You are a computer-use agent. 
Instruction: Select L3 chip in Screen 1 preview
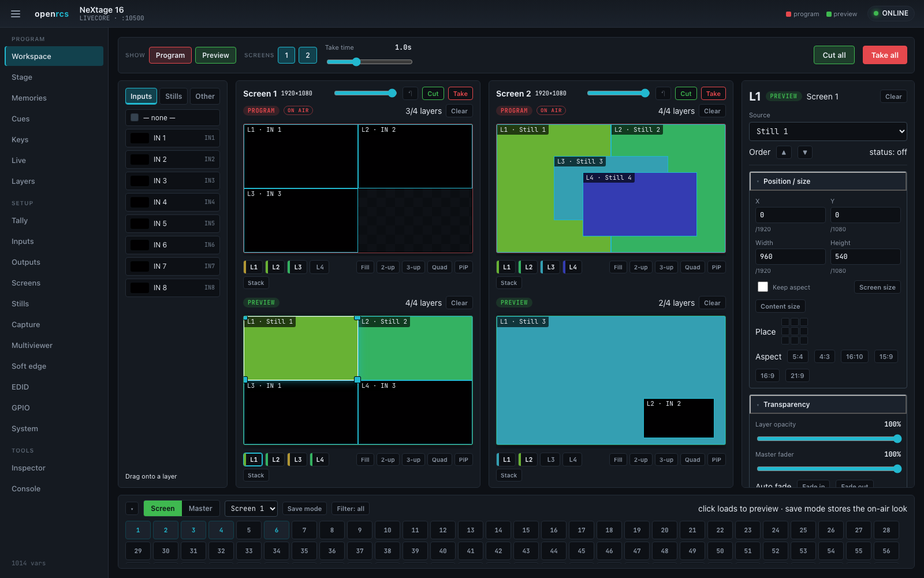(x=297, y=460)
